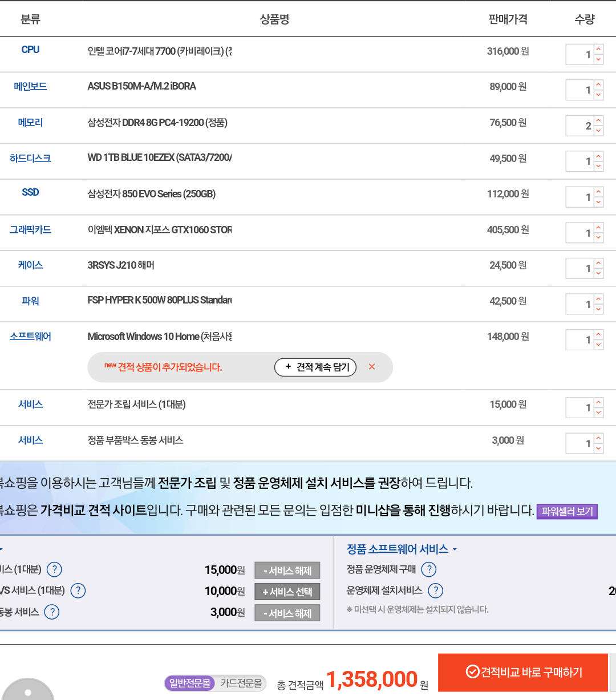Increase SSD quantity with up arrow
Viewport: 616px width, 700px height.
tap(598, 192)
